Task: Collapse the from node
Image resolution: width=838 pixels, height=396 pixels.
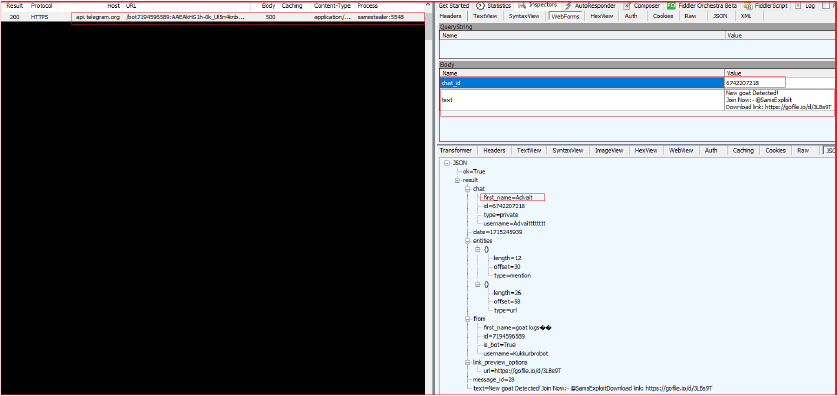Action: click(468, 319)
